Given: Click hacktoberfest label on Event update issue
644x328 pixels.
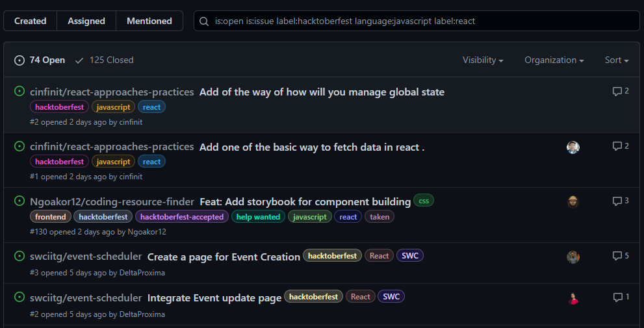Looking at the screenshot, I should (313, 296).
